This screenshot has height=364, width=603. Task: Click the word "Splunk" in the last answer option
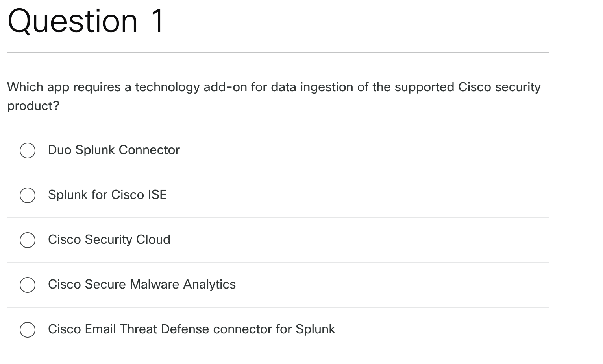315,329
